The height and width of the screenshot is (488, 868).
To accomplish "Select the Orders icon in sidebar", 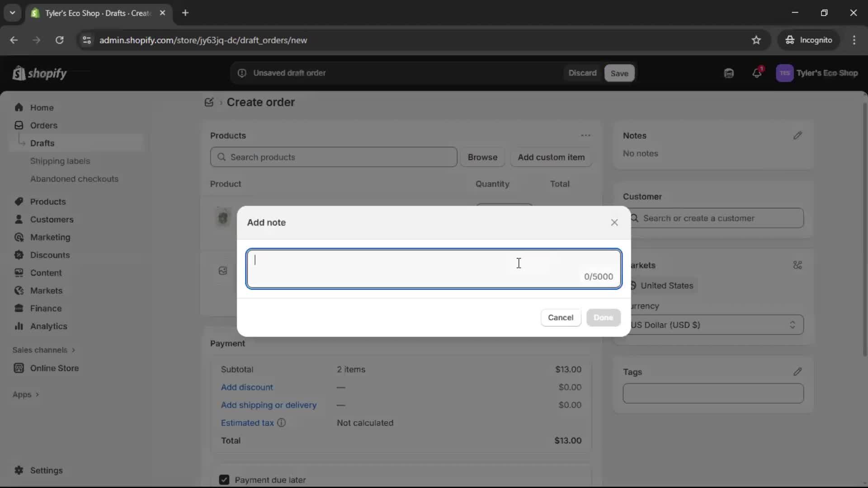I will pos(19,125).
